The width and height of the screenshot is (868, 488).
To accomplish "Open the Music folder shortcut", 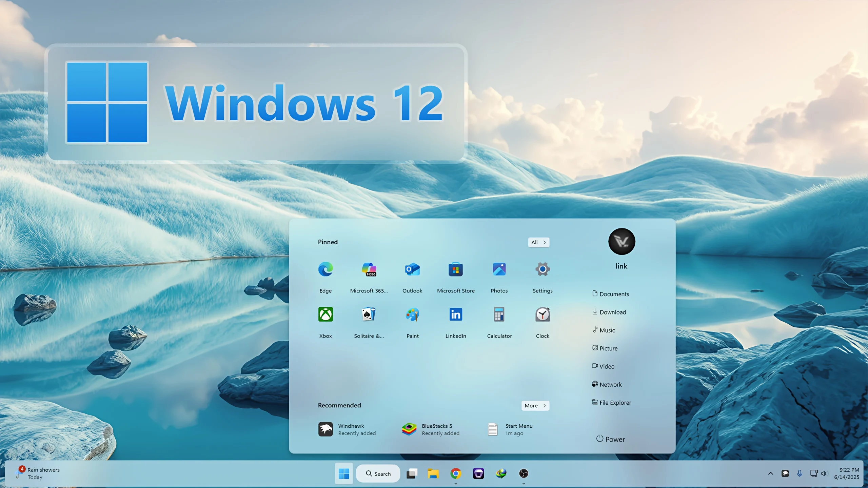I will click(604, 330).
